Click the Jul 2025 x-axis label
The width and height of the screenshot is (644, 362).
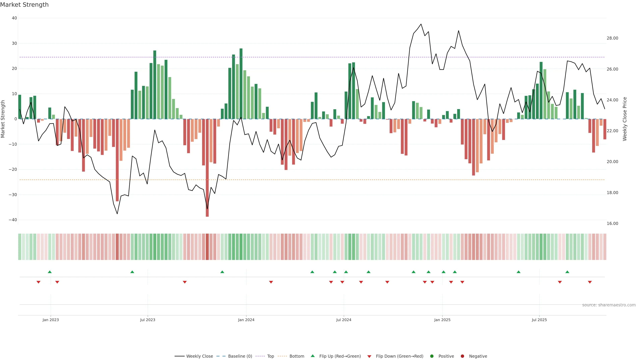(x=539, y=320)
